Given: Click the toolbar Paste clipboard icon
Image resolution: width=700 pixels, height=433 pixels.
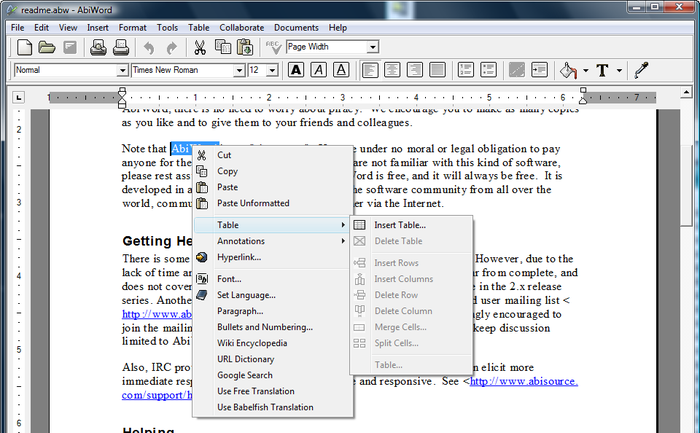Looking at the screenshot, I should [245, 47].
